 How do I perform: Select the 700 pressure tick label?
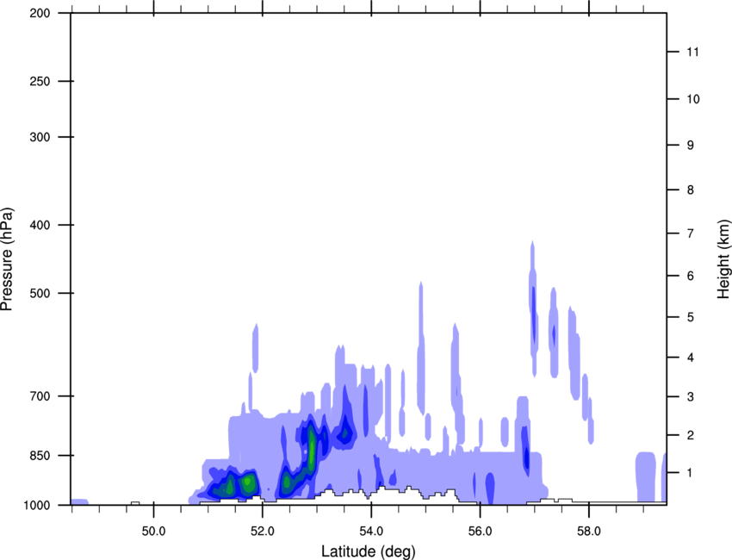[40, 396]
